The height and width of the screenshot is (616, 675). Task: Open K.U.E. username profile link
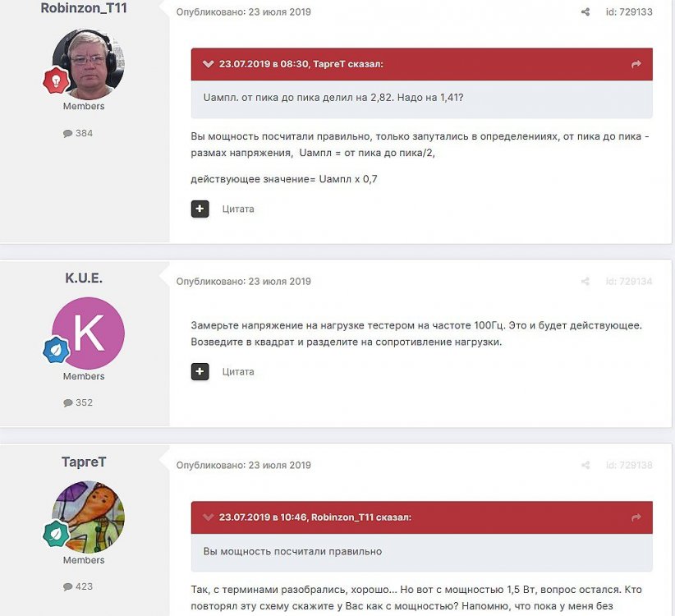tap(84, 278)
